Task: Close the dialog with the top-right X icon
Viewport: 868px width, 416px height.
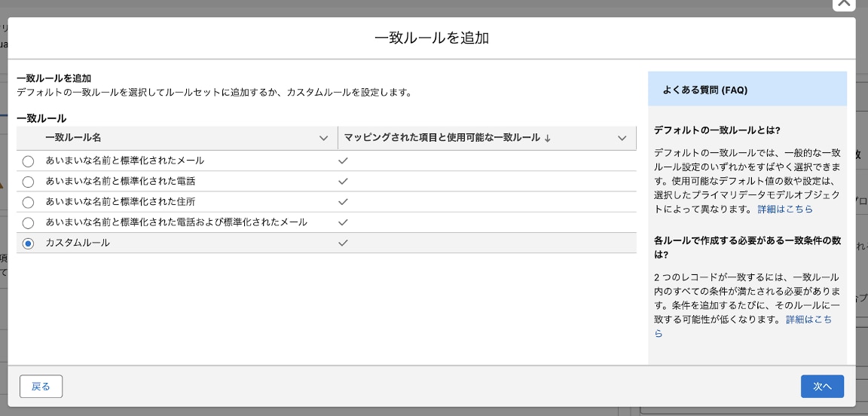Action: pyautogui.click(x=843, y=4)
